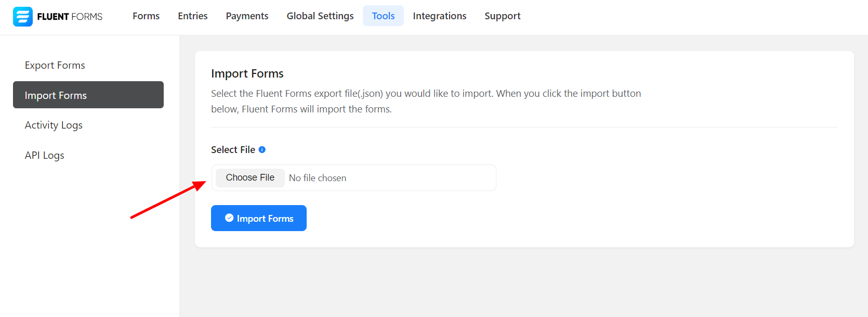868x317 pixels.
Task: Click the 'No file chosen' file field
Action: pos(318,178)
